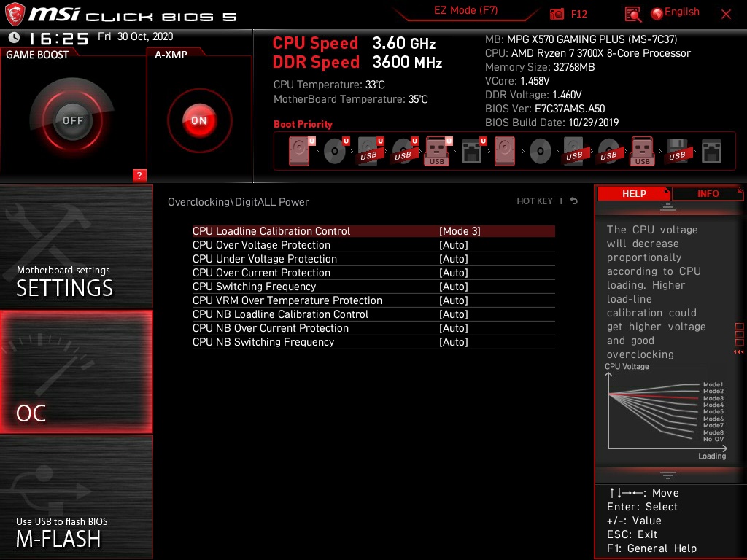Open CPU Loadline Calibration Control [Mode 3] value
This screenshot has width=747, height=560.
460,231
